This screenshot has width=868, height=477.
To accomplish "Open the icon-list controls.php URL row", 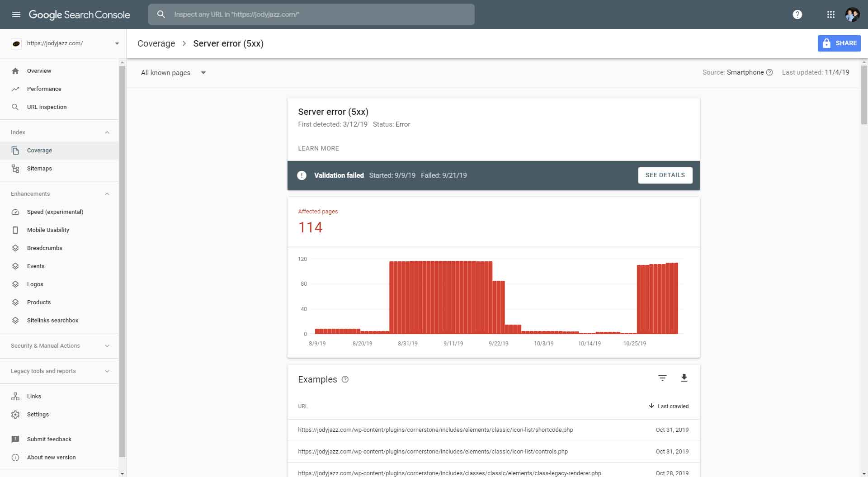I will click(x=493, y=452).
